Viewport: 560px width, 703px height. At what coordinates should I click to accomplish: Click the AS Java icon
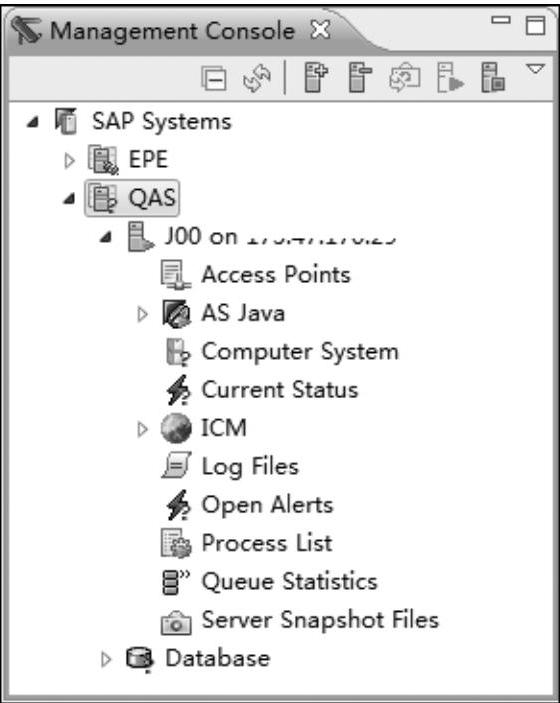[x=176, y=313]
